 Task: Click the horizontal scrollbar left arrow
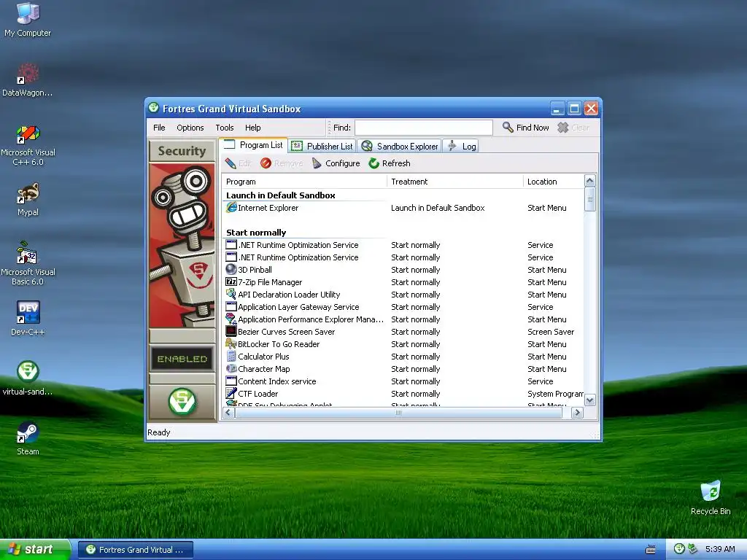pos(228,413)
